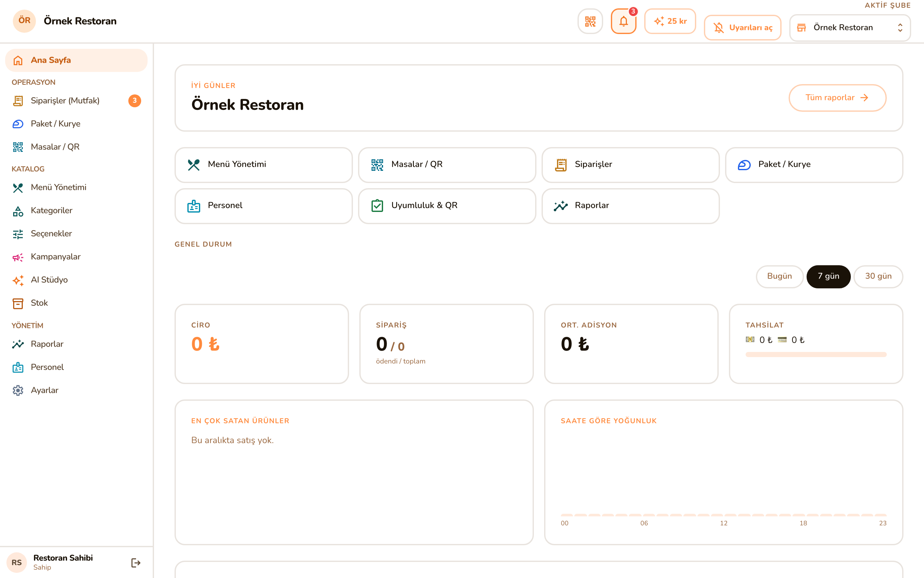This screenshot has width=924, height=578.
Task: Open the Menü Yönetimi quick card
Action: [x=263, y=165]
